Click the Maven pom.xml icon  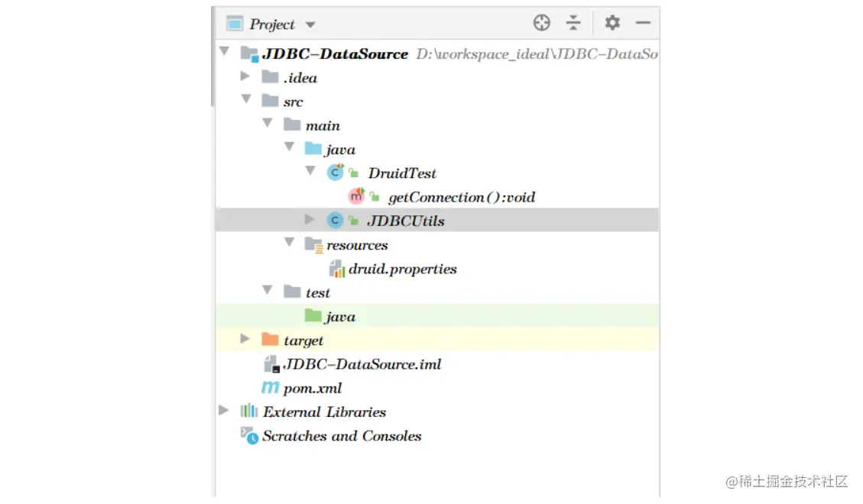(x=271, y=387)
